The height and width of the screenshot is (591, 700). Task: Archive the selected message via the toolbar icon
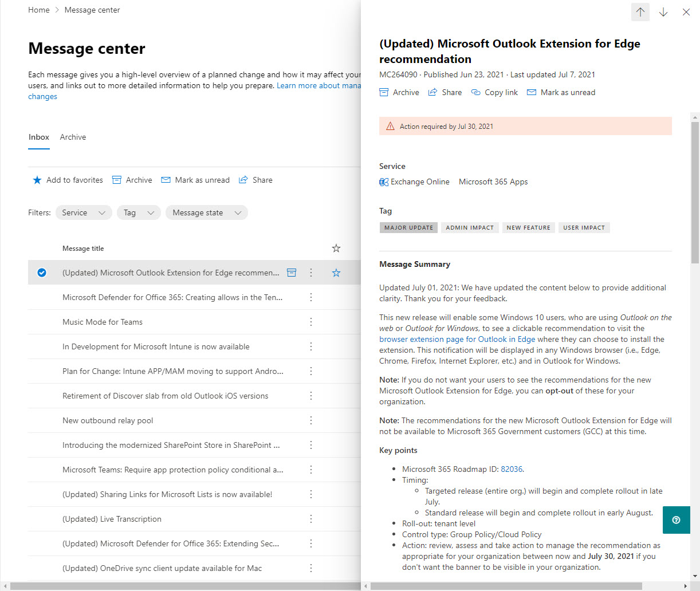coord(132,179)
